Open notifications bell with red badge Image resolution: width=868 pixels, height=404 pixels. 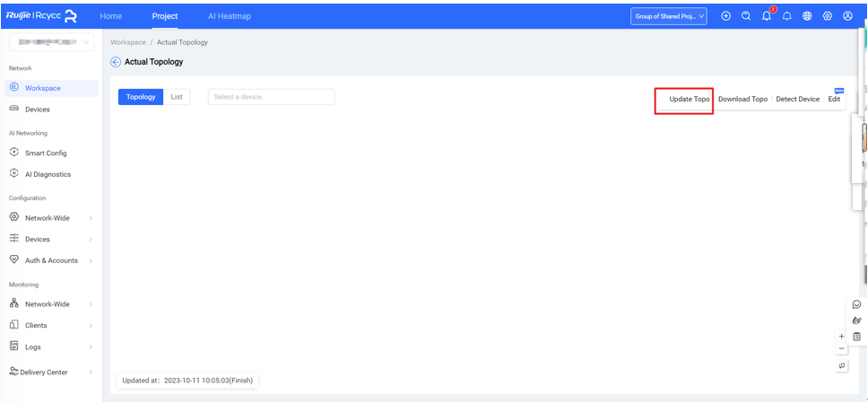768,16
